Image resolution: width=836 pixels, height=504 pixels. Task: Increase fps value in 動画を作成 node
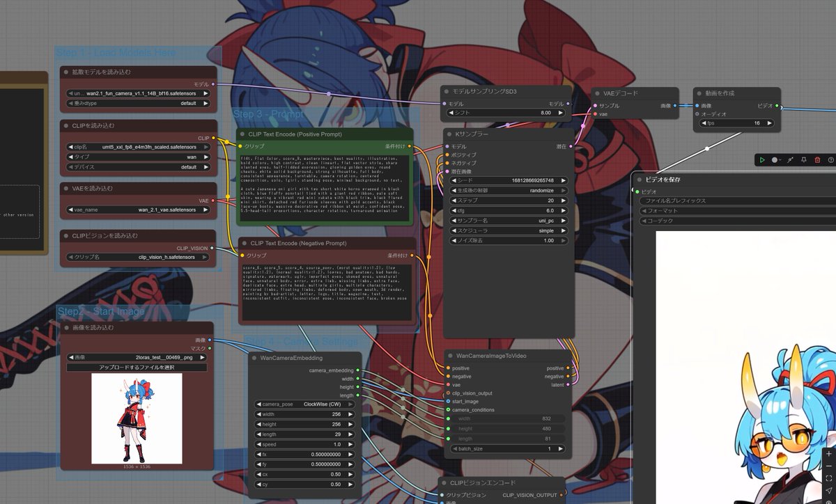tap(769, 123)
